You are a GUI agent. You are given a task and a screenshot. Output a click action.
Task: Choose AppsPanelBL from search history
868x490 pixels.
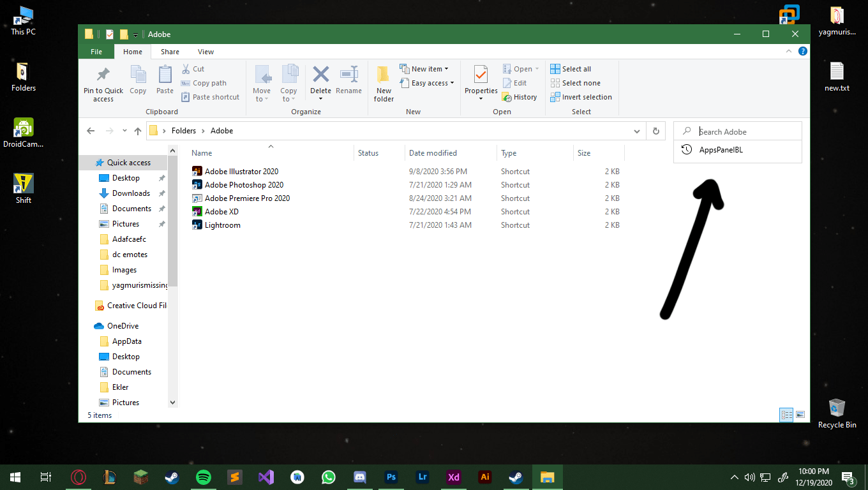(738, 150)
